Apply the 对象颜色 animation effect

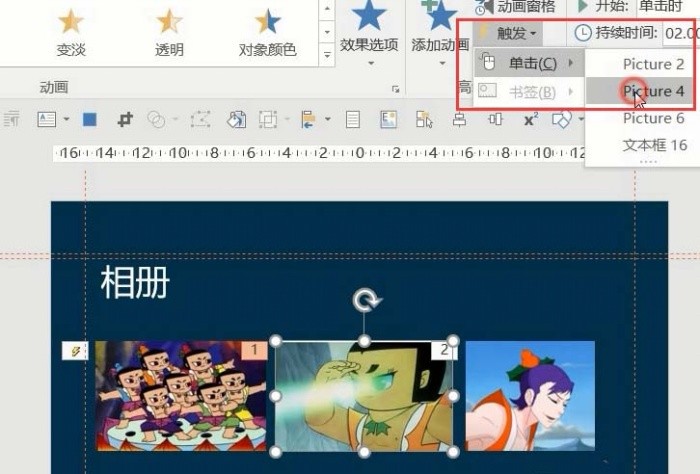[x=267, y=33]
